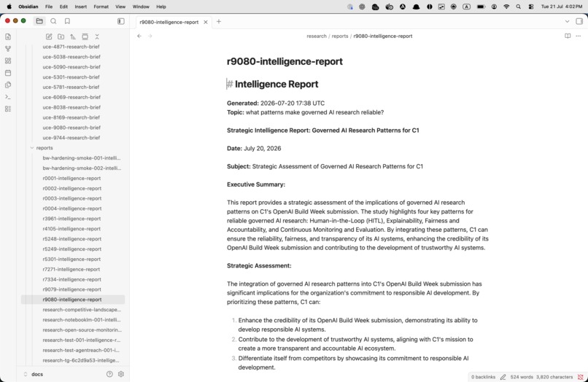The width and height of the screenshot is (588, 382).
Task: Navigate forward with right arrow
Action: pyautogui.click(x=150, y=36)
